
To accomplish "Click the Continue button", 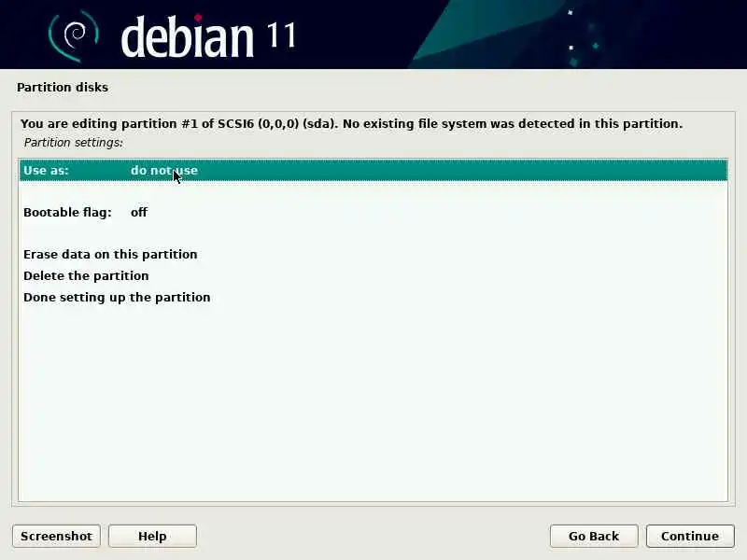I will [690, 536].
